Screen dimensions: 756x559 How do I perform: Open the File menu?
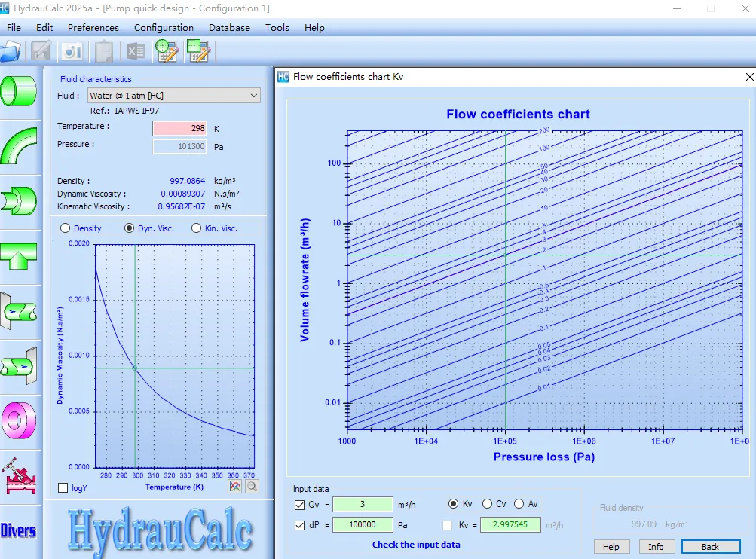click(x=14, y=27)
